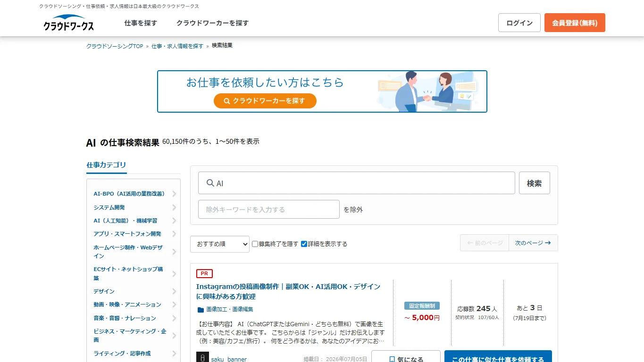Uncheck 詳細を表示する checkbox
Viewport: 644px width, 362px height.
coord(304,244)
